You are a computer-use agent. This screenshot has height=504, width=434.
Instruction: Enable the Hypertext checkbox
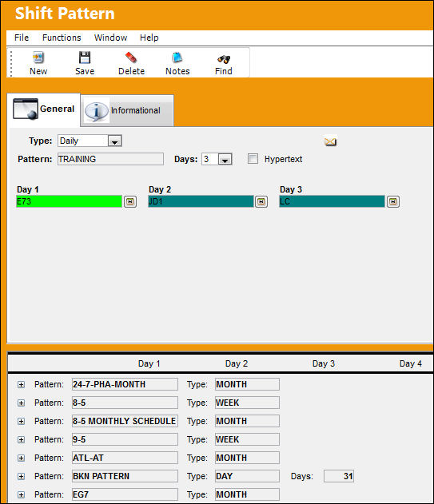(x=253, y=159)
